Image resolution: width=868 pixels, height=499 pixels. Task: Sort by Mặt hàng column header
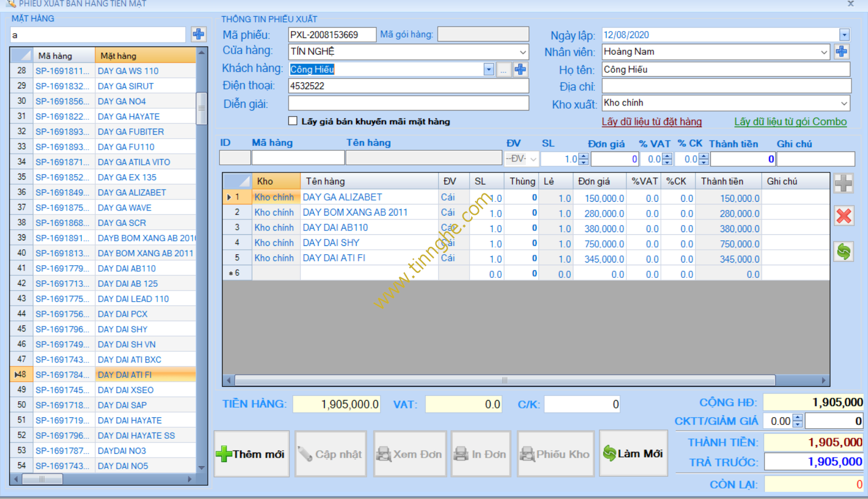145,56
